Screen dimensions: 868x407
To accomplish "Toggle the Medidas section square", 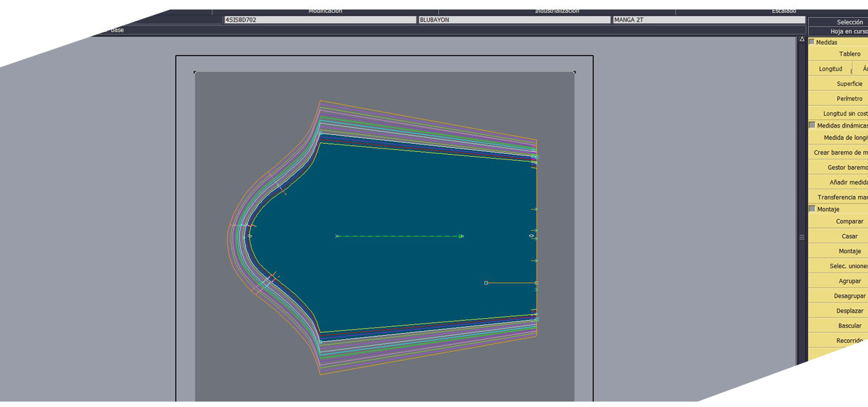I will tap(812, 42).
